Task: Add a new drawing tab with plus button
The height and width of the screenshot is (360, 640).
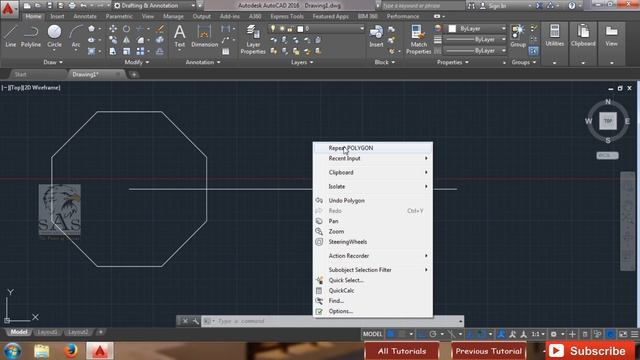Action: point(134,74)
